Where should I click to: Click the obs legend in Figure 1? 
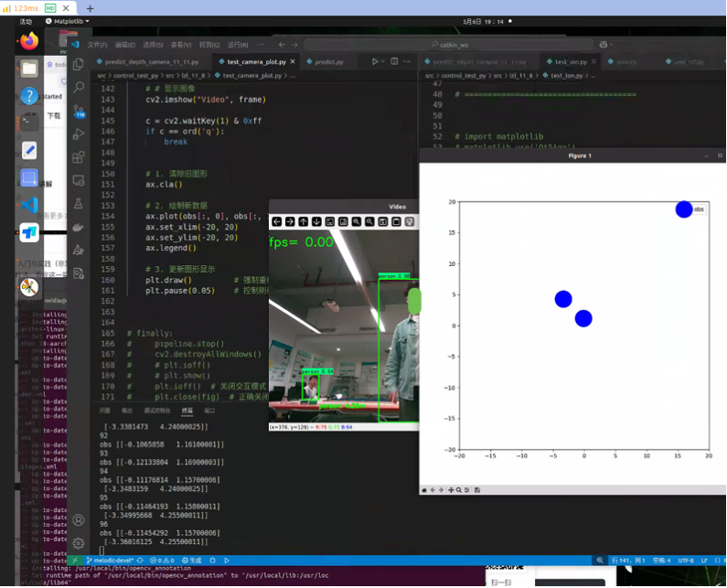[691, 209]
